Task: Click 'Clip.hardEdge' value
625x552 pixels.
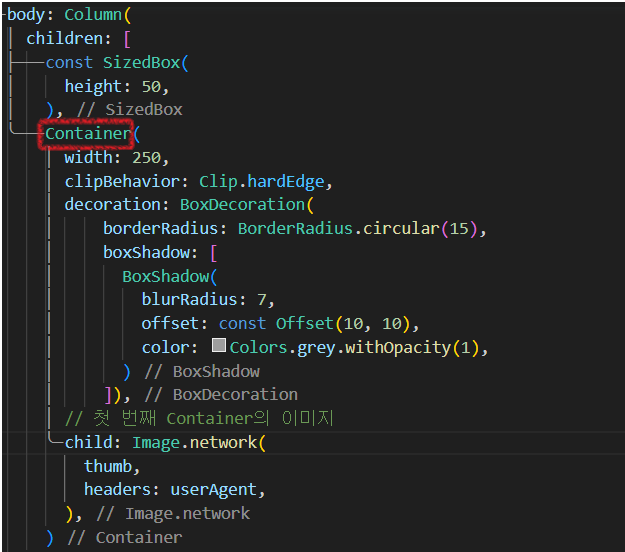Action: [261, 182]
